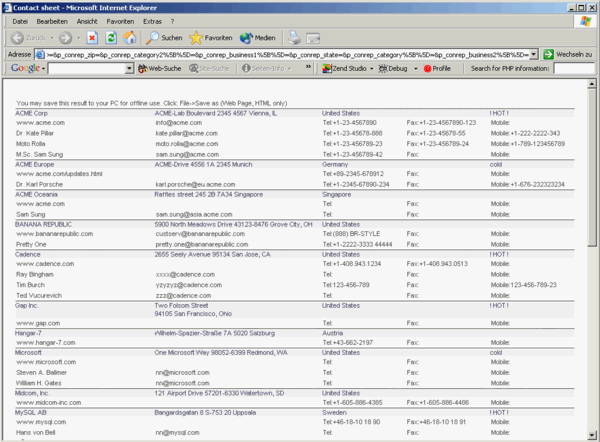Click the Windows flag logo
This screenshot has height=442, width=600.
[585, 21]
